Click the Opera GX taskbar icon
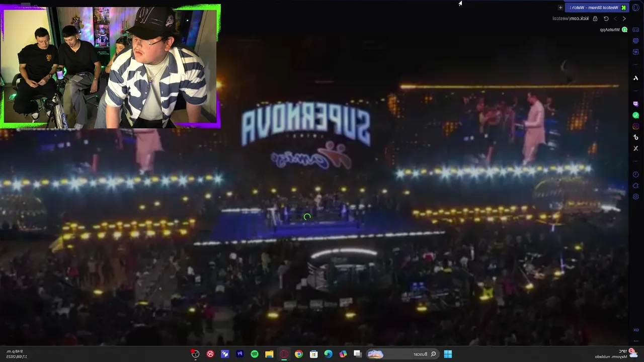The width and height of the screenshot is (644, 362). pyautogui.click(x=284, y=354)
